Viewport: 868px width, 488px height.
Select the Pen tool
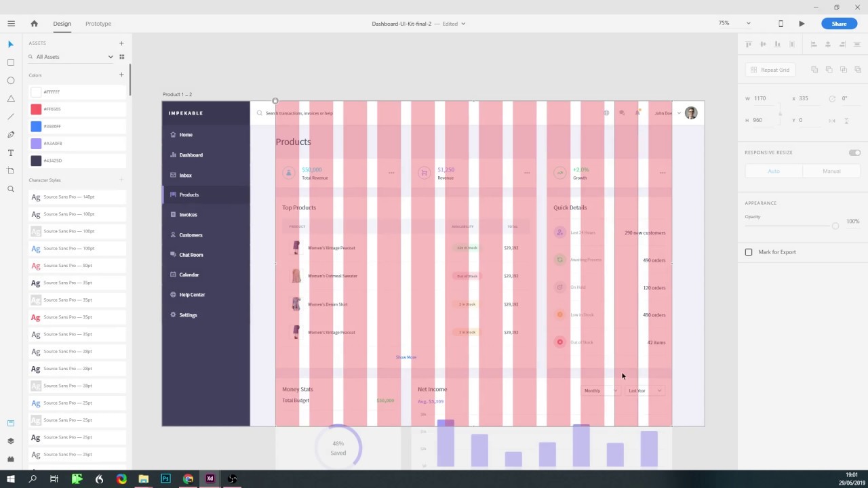pos(11,135)
